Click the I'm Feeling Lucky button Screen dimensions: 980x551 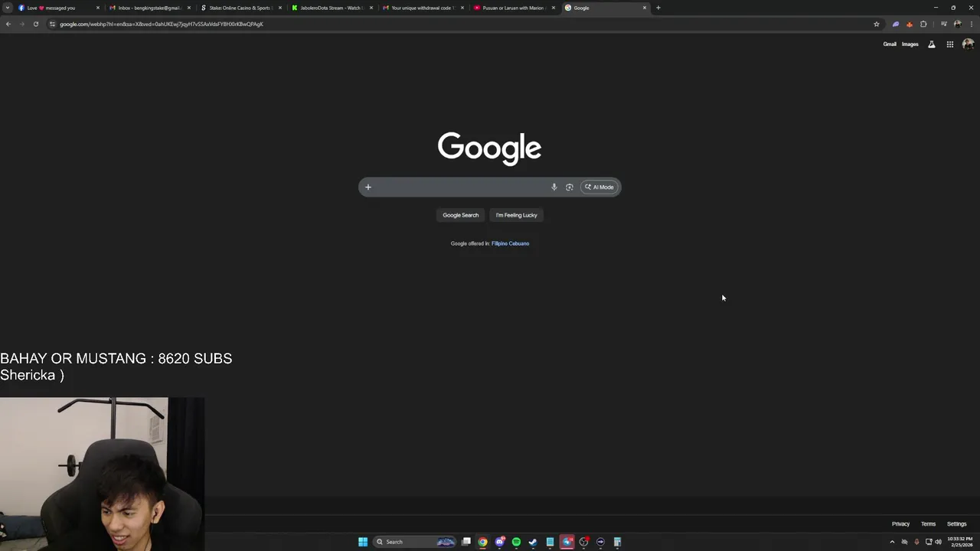click(x=516, y=215)
